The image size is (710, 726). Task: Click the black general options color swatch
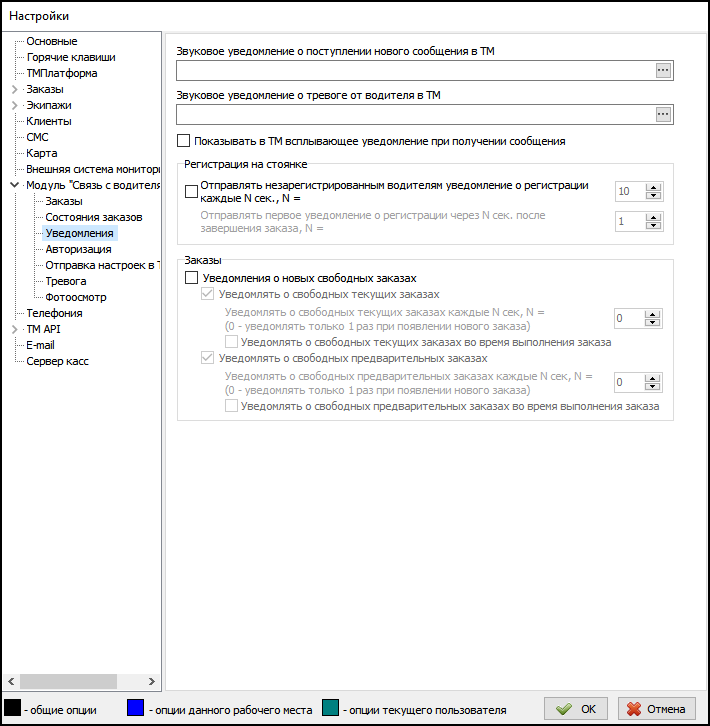12,708
